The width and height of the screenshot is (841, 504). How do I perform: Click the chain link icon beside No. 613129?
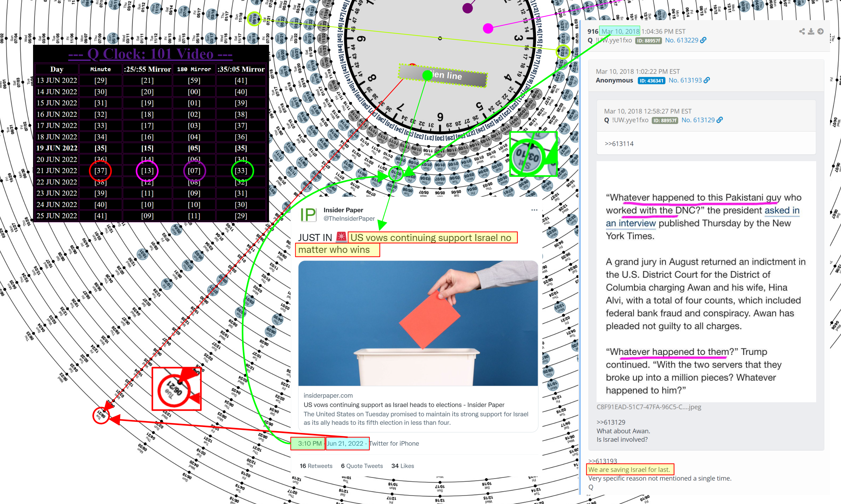[x=720, y=120]
